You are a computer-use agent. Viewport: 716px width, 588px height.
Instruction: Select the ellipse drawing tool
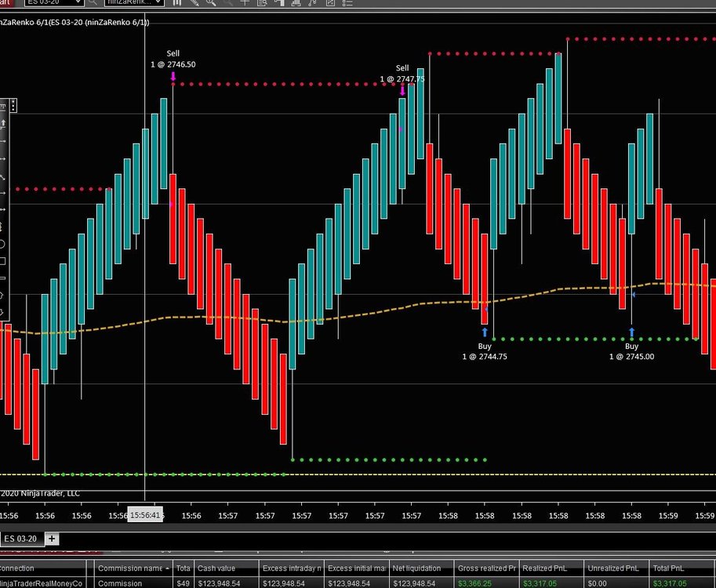(3, 244)
